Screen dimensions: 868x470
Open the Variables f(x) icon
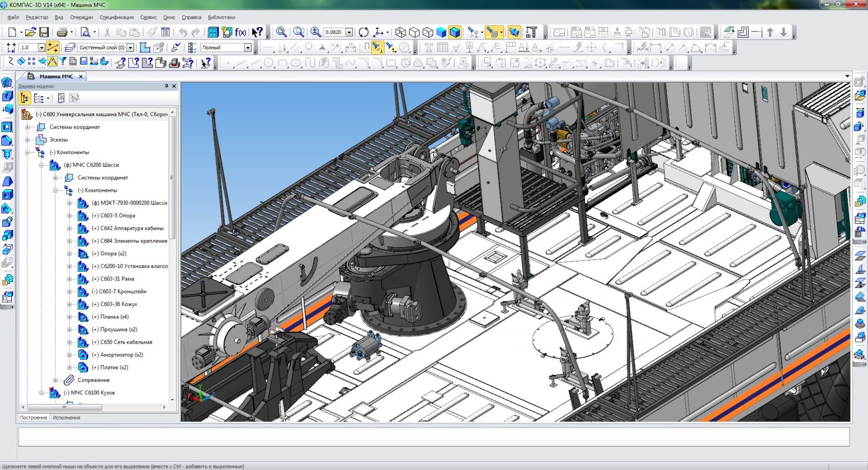(x=240, y=32)
